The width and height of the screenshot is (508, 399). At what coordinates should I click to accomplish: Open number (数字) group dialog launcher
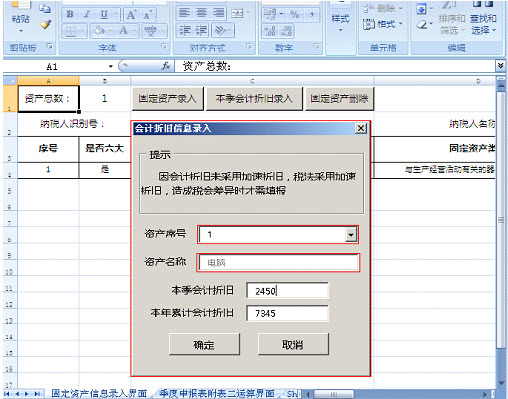(x=315, y=47)
